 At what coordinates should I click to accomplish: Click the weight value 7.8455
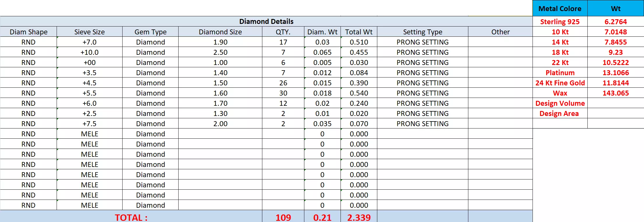(616, 42)
